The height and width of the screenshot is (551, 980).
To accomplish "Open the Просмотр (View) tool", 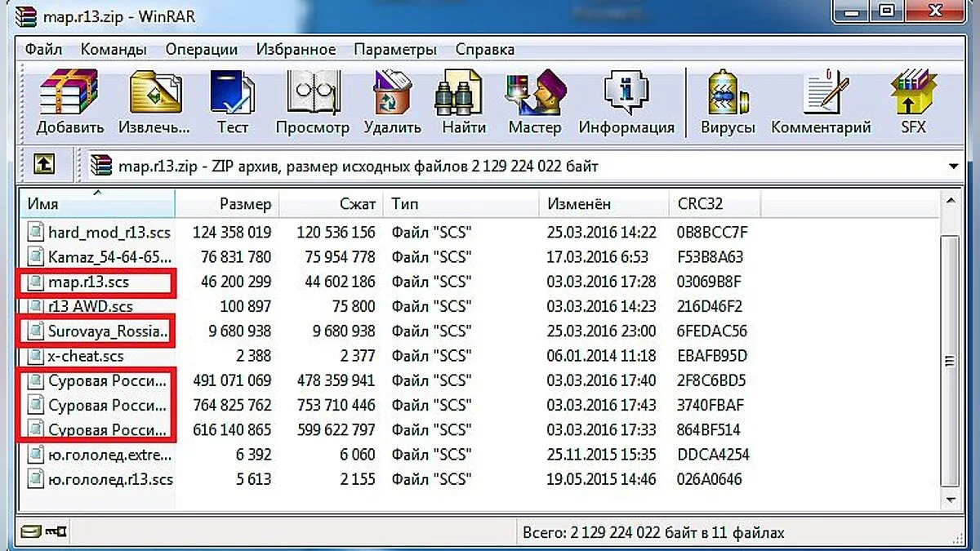I will click(313, 93).
